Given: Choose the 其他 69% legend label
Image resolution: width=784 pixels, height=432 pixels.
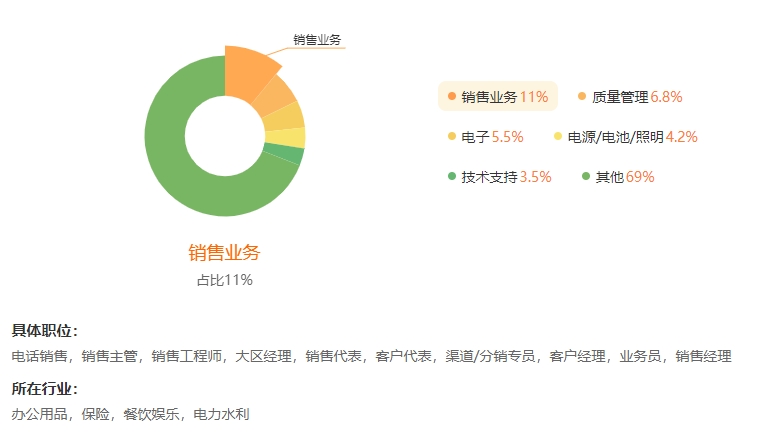Looking at the screenshot, I should pos(618,176).
